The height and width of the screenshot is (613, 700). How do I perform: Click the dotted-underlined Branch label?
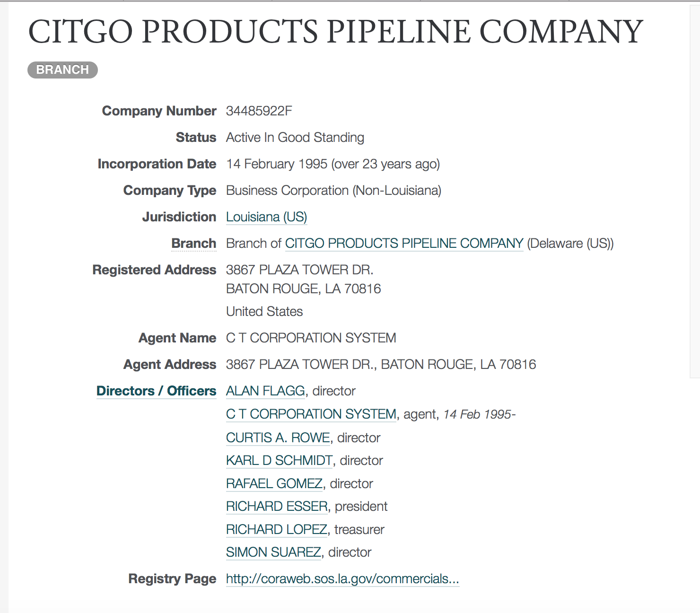tap(193, 244)
